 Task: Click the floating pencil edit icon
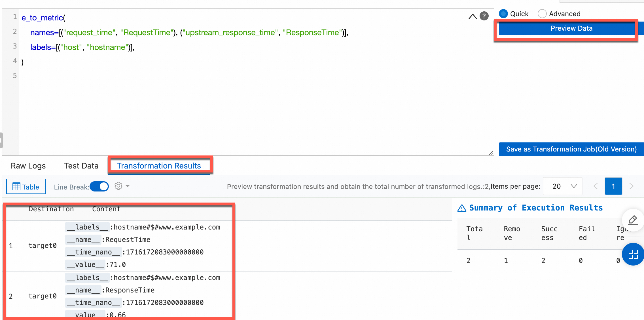[x=633, y=220]
